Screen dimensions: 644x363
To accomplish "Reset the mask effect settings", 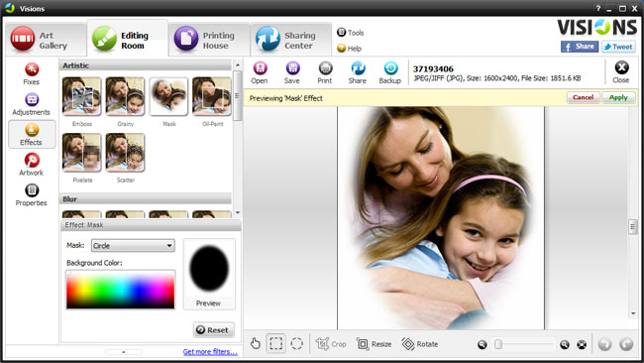I will [214, 330].
